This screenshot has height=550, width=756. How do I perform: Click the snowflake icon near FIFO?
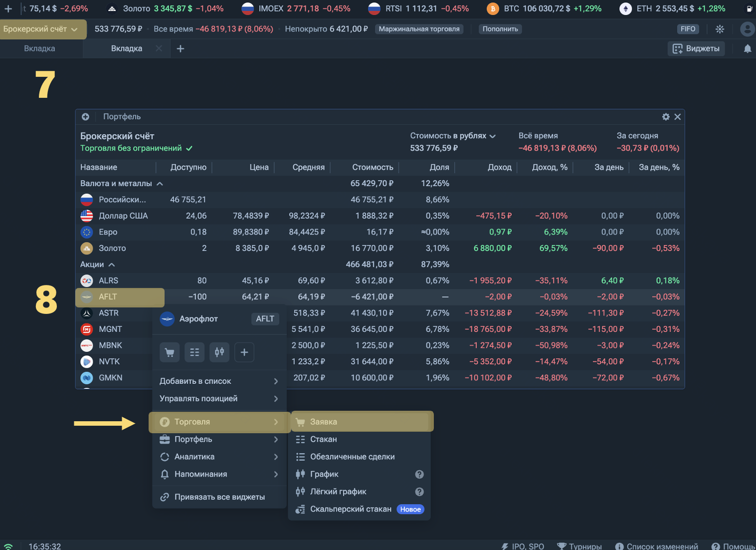[720, 29]
